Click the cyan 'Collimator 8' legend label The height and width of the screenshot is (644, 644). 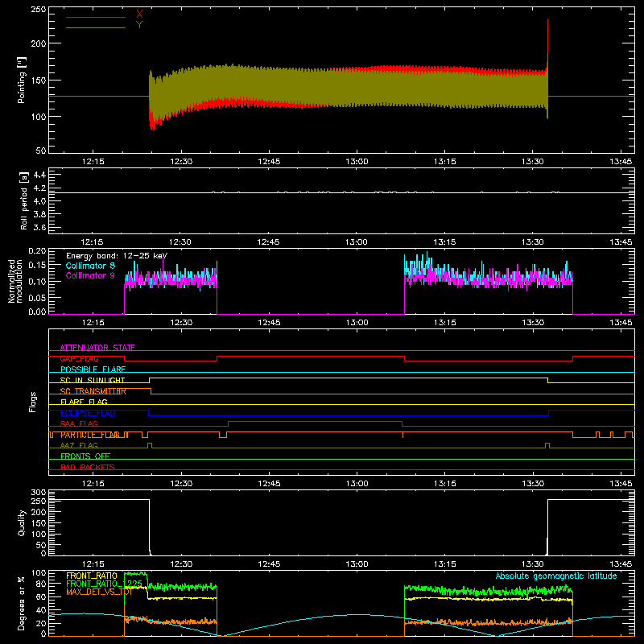point(90,266)
